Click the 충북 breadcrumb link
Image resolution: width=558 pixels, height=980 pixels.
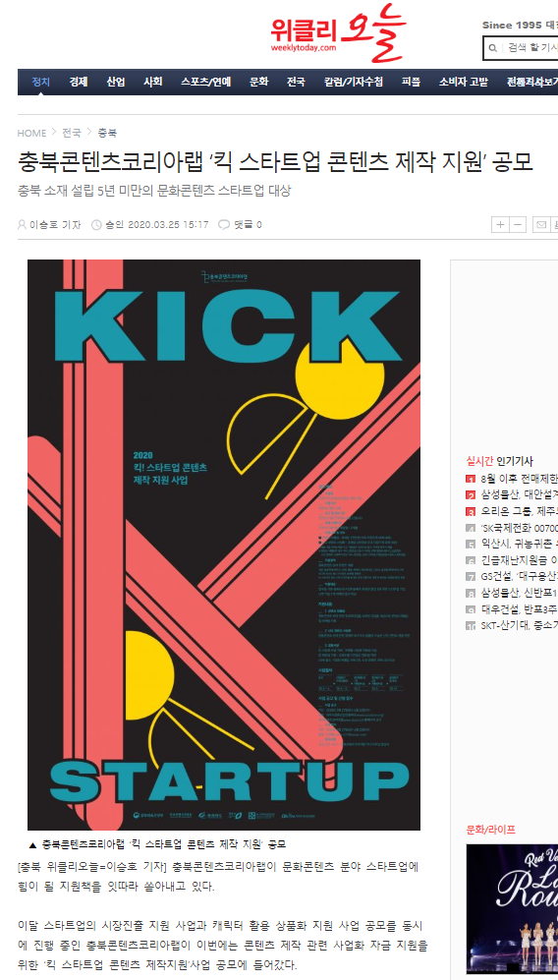pyautogui.click(x=107, y=133)
